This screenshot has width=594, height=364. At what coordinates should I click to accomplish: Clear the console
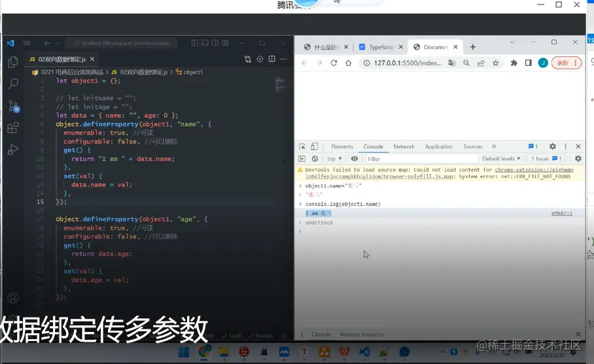pos(315,159)
